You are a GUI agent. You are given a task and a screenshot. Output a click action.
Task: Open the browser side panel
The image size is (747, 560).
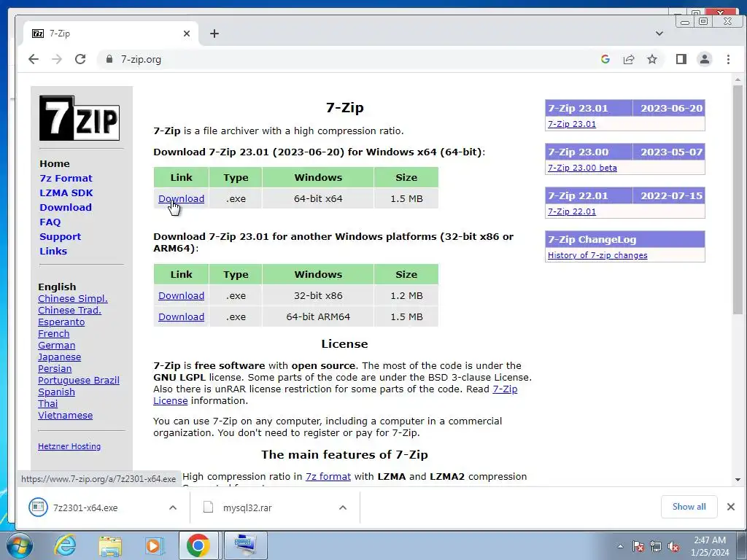(x=681, y=59)
